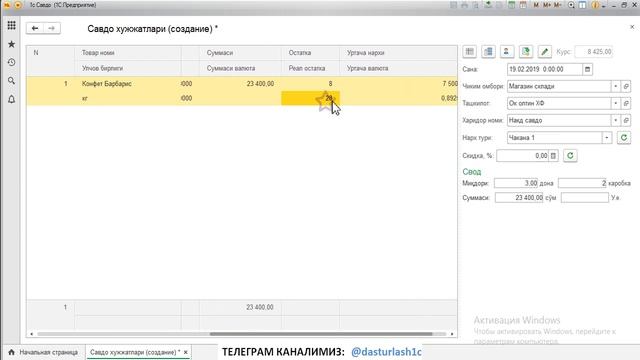The image size is (640, 360).
Task: Click the table-columns icon button left of Курс
Action: [470, 51]
